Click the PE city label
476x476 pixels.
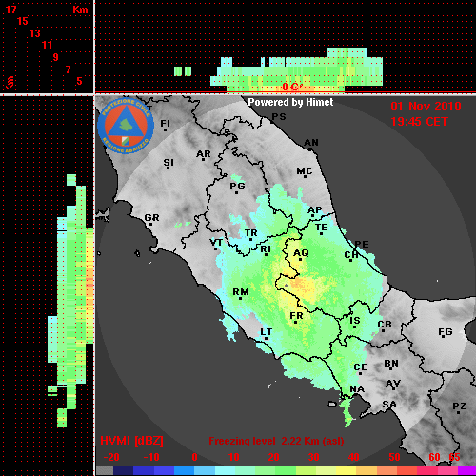click(x=362, y=244)
